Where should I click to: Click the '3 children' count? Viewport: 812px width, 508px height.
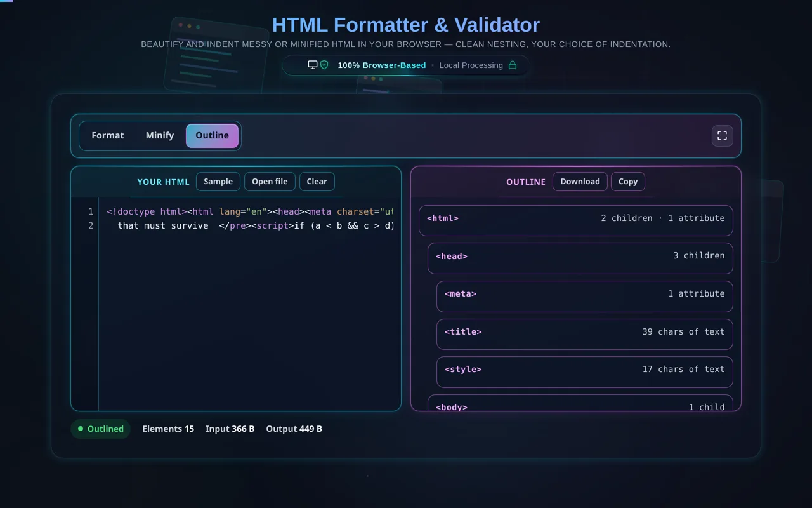(x=699, y=255)
